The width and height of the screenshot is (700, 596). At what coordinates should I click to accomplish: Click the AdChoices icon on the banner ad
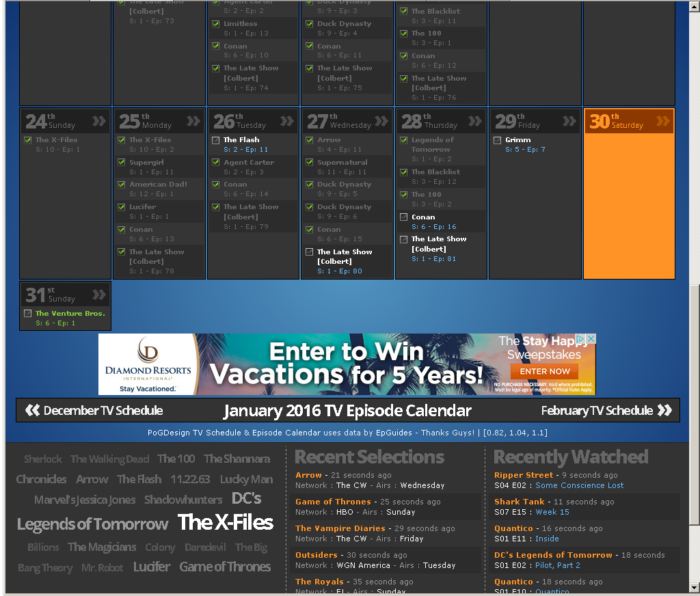[x=581, y=339]
